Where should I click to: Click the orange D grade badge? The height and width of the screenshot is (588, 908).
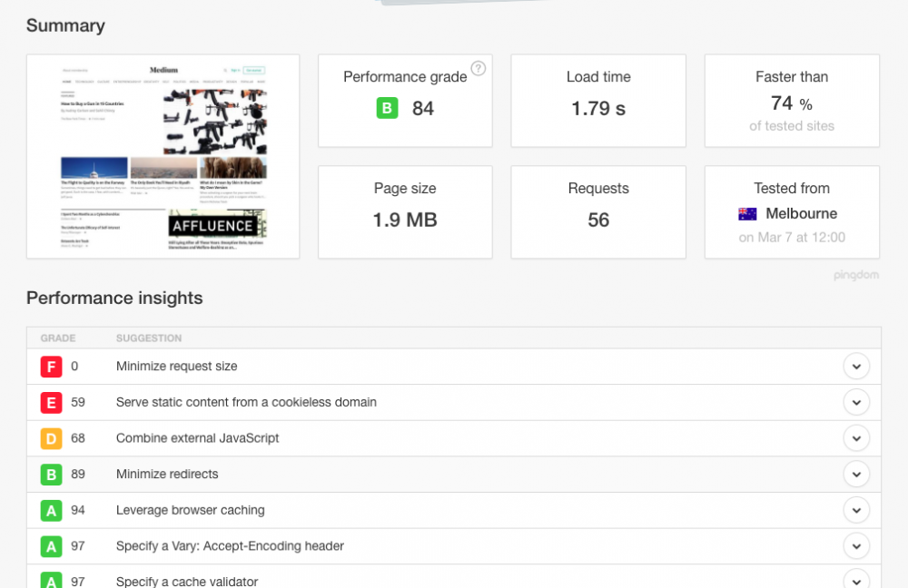pyautogui.click(x=51, y=438)
